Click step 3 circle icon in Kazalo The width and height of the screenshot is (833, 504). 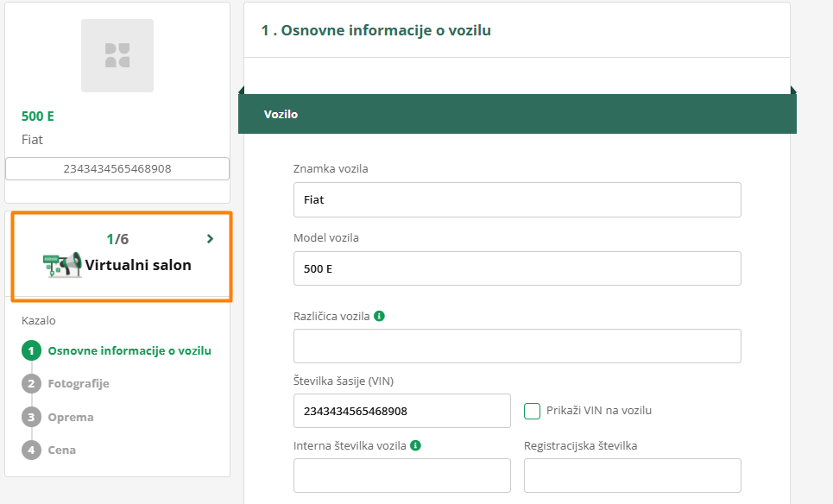(x=32, y=417)
